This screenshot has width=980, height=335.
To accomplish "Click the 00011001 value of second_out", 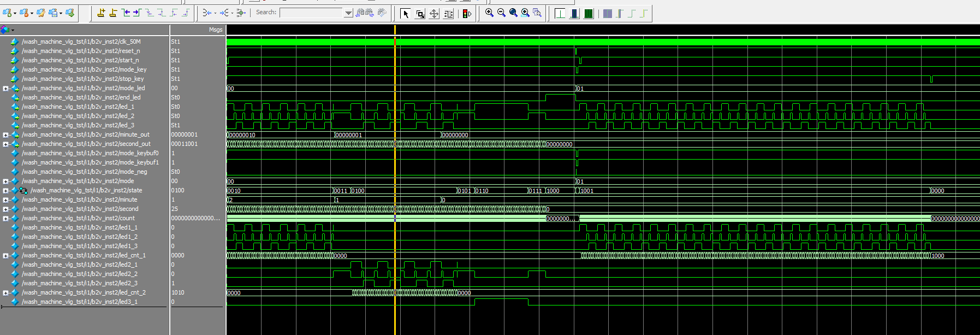I will click(x=185, y=144).
